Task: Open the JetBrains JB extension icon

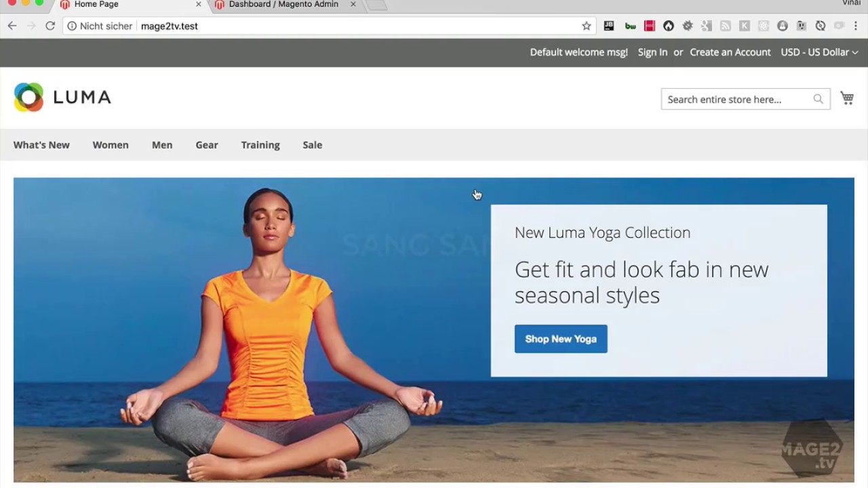Action: click(609, 26)
